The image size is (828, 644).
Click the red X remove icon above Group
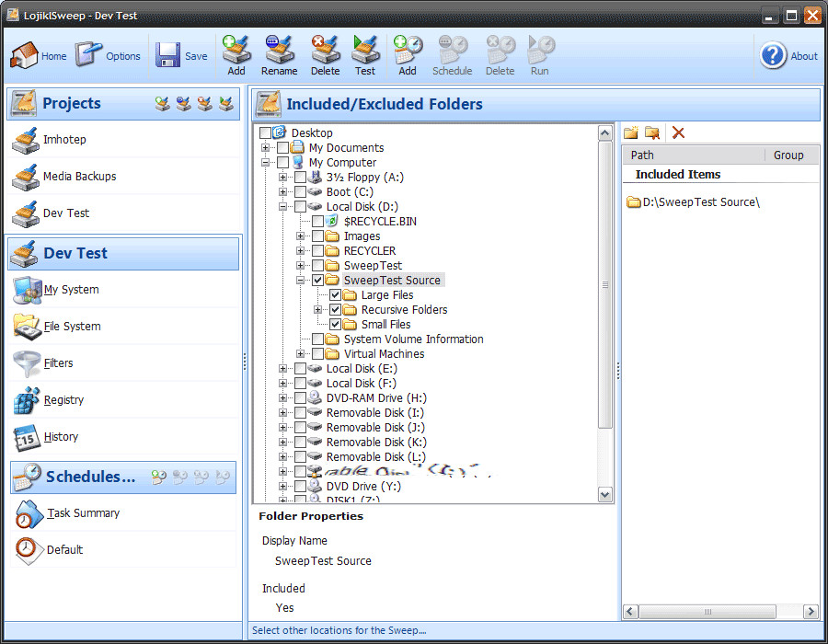[679, 132]
